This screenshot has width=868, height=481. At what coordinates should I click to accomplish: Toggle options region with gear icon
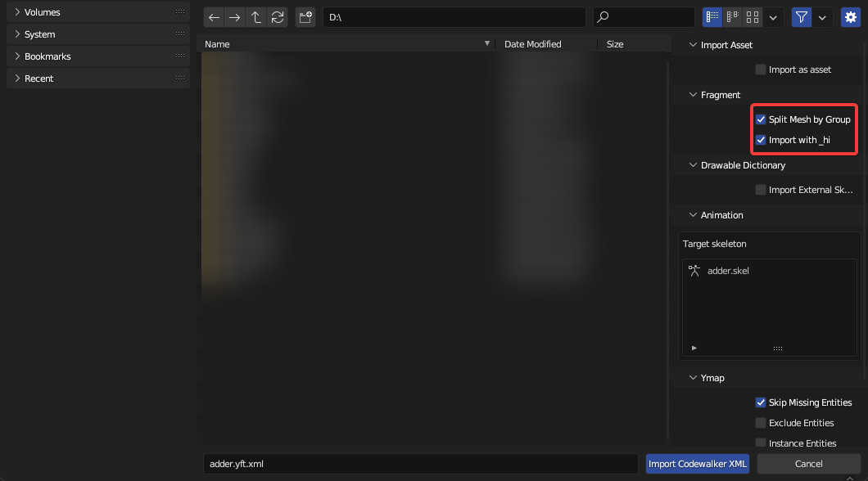coord(851,17)
